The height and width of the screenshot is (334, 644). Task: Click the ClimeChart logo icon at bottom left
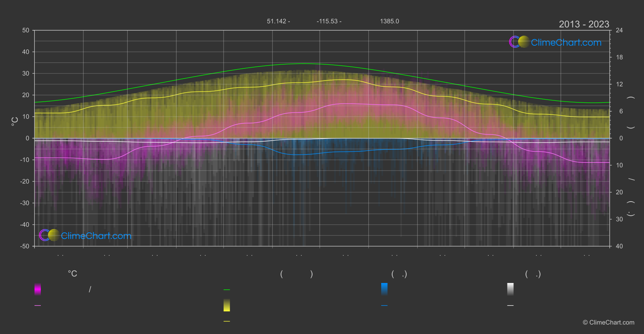[49, 235]
